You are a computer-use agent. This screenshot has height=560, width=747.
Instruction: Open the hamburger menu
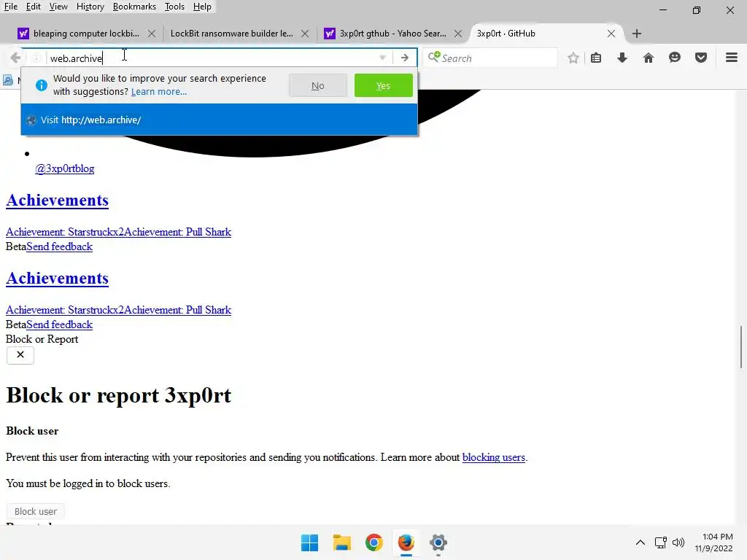(732, 58)
